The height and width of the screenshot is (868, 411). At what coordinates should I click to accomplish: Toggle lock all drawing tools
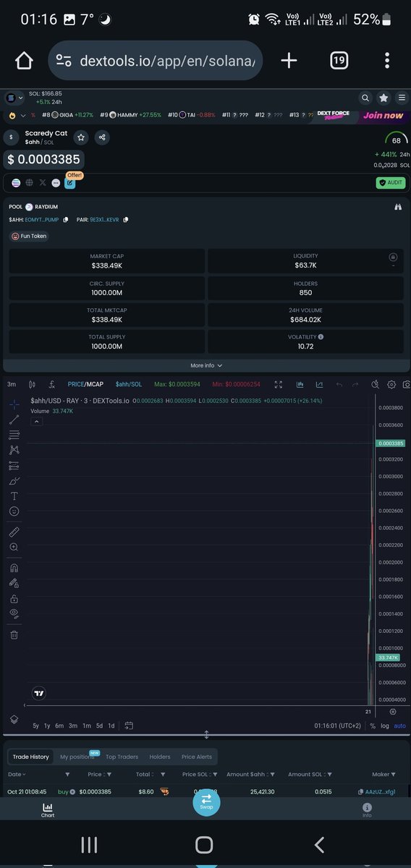coord(14,599)
